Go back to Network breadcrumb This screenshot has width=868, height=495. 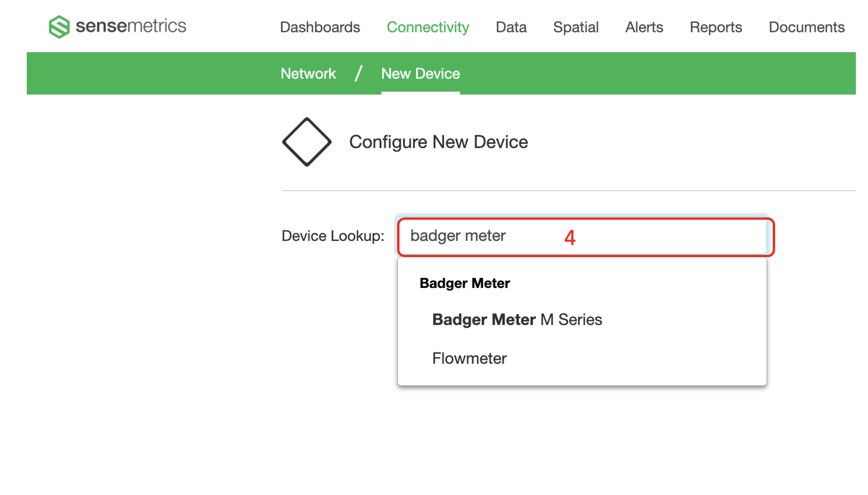(x=308, y=73)
